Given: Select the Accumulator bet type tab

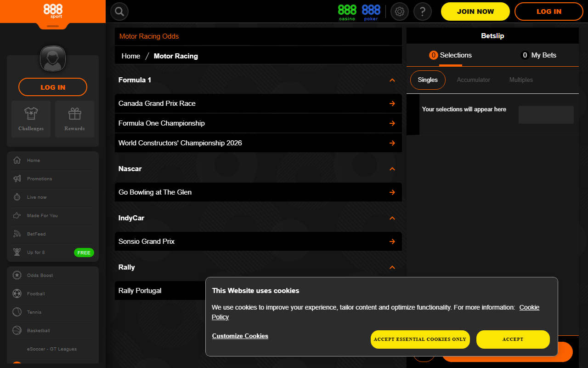Looking at the screenshot, I should [x=474, y=80].
